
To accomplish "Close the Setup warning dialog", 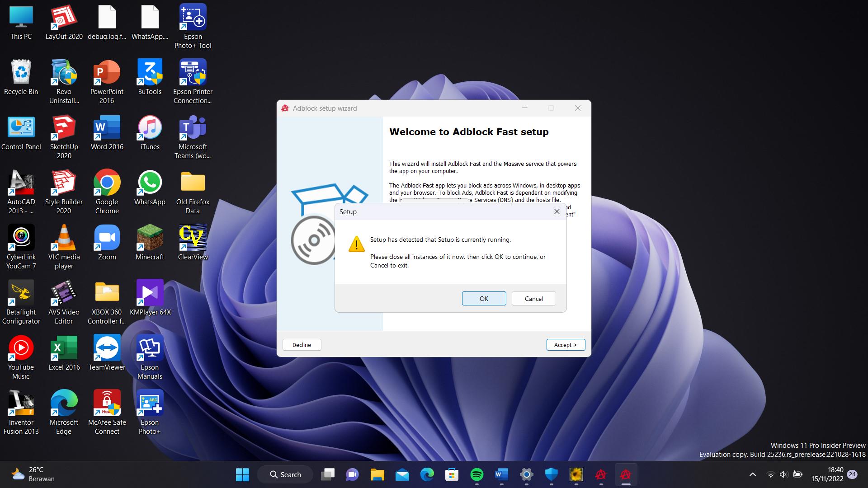I will pyautogui.click(x=557, y=211).
